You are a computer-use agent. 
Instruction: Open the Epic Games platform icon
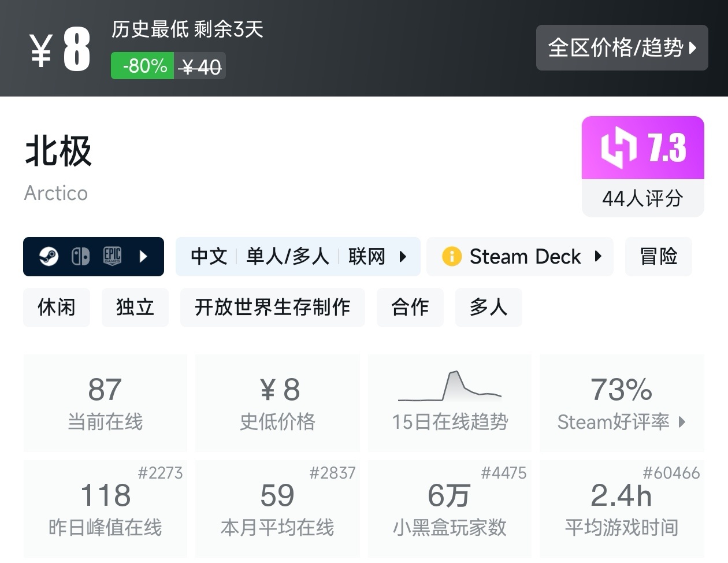(112, 256)
